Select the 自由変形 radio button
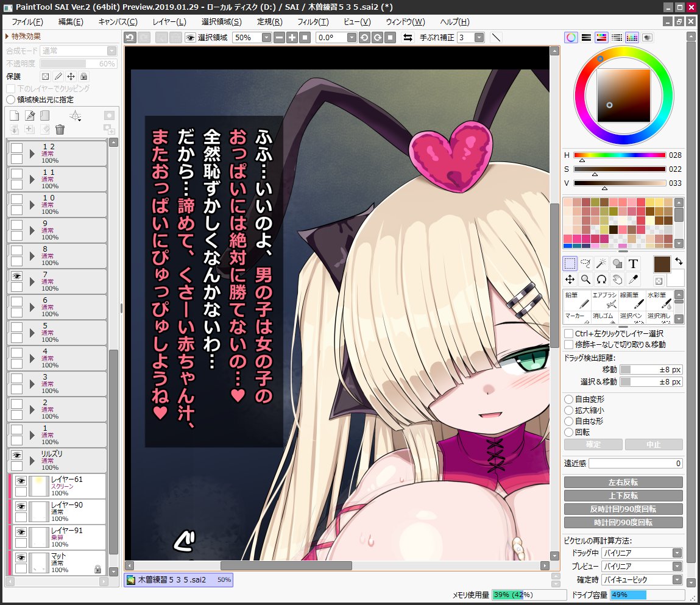The width and height of the screenshot is (700, 605). coord(569,399)
